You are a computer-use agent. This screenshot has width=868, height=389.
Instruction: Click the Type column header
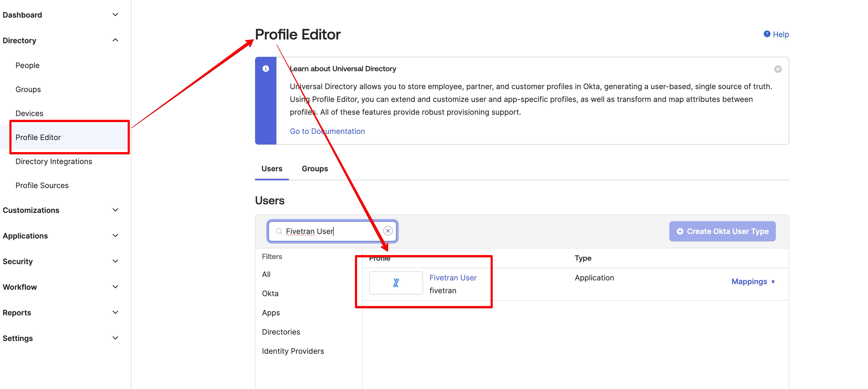583,258
